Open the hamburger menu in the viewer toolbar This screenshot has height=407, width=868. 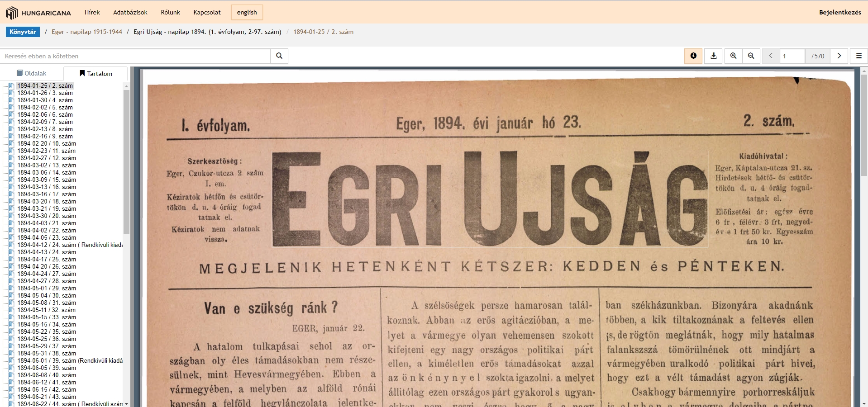point(859,56)
